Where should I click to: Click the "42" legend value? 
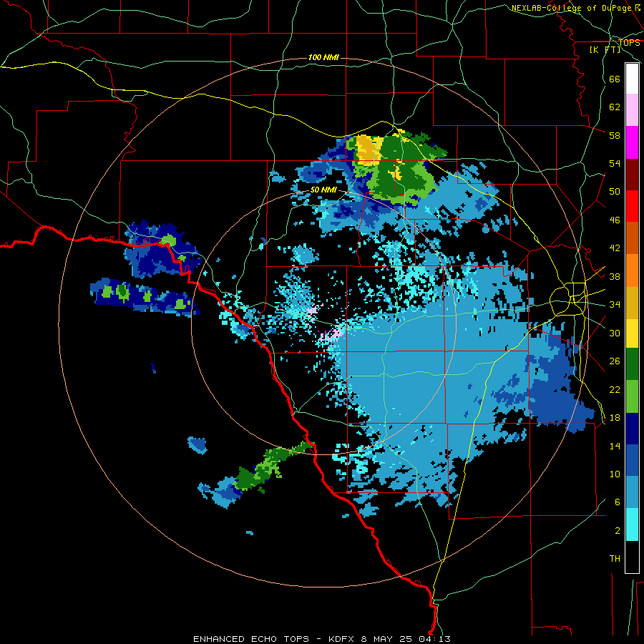point(615,248)
